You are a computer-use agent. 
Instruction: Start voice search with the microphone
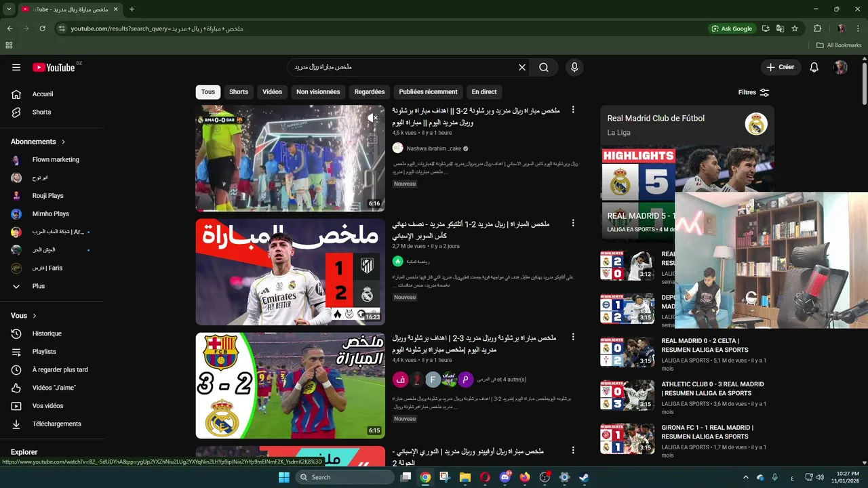click(x=574, y=67)
